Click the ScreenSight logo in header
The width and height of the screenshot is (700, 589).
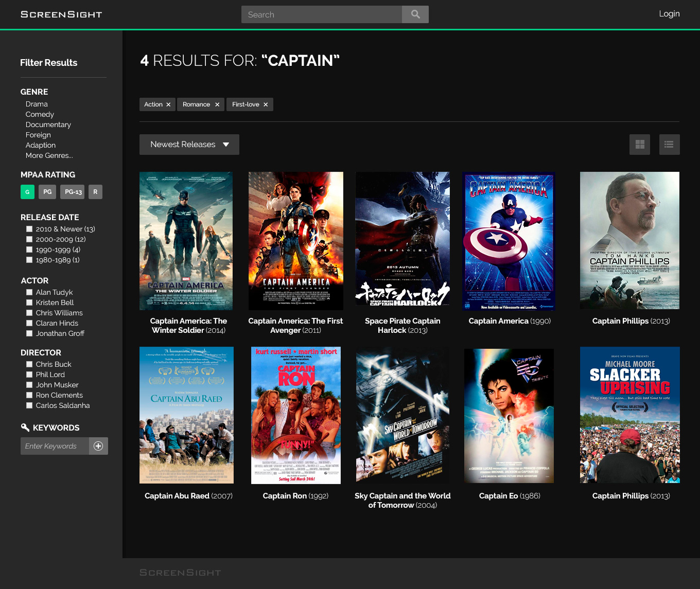tap(61, 14)
